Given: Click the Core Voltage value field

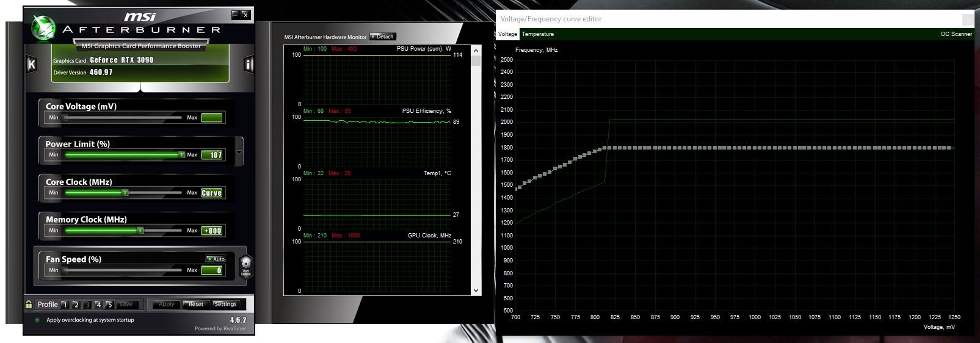Looking at the screenshot, I should coord(212,117).
